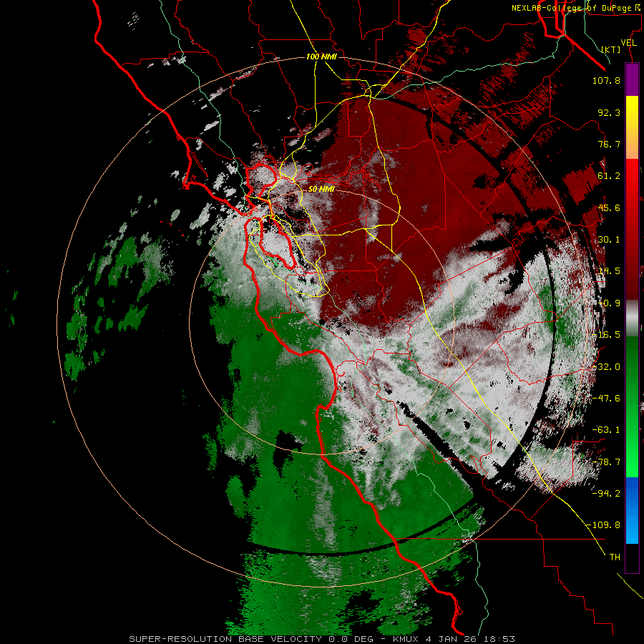Select the -63.1 legend value
This screenshot has width=644, height=644.
(x=606, y=430)
